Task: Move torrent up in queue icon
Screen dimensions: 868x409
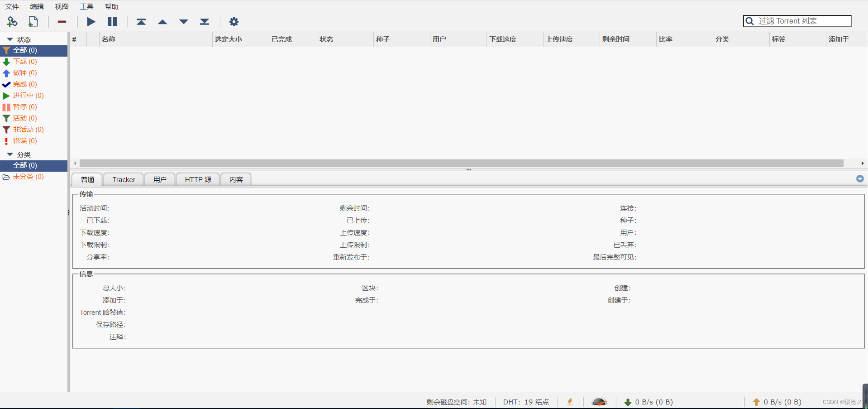Action: [162, 22]
